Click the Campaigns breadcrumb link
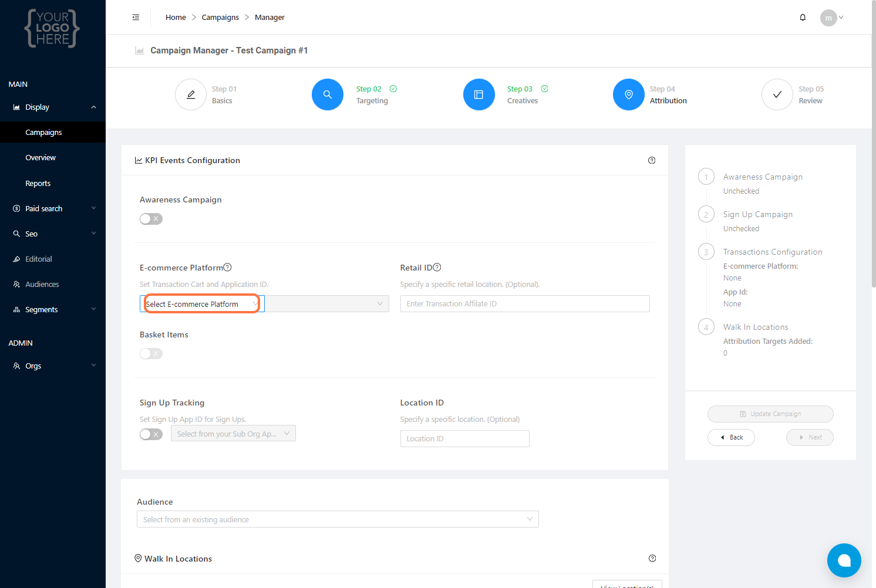Image resolution: width=876 pixels, height=588 pixels. coord(220,18)
